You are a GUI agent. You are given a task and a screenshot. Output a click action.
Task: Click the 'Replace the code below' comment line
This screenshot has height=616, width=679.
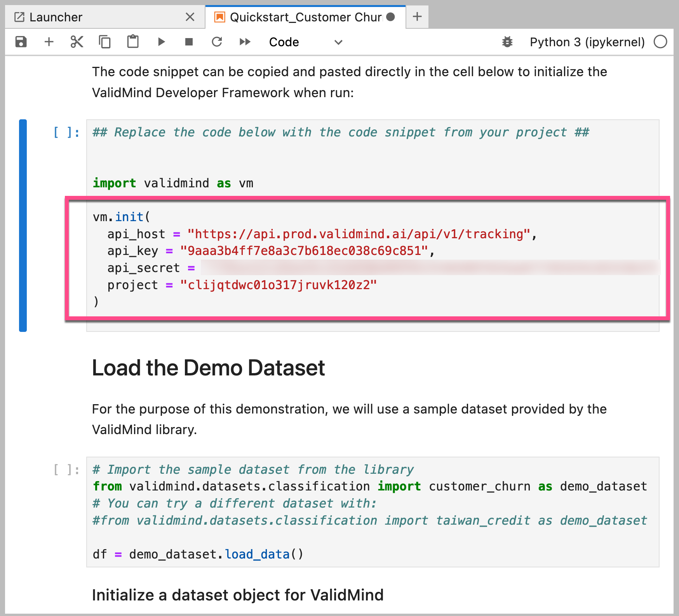pyautogui.click(x=341, y=133)
